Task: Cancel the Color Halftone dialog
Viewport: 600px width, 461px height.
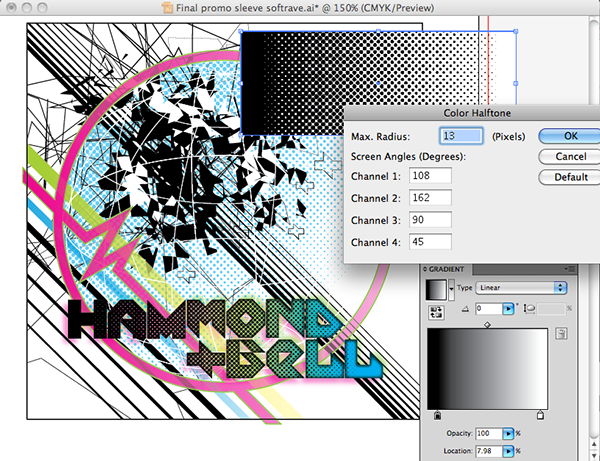Action: click(x=569, y=156)
